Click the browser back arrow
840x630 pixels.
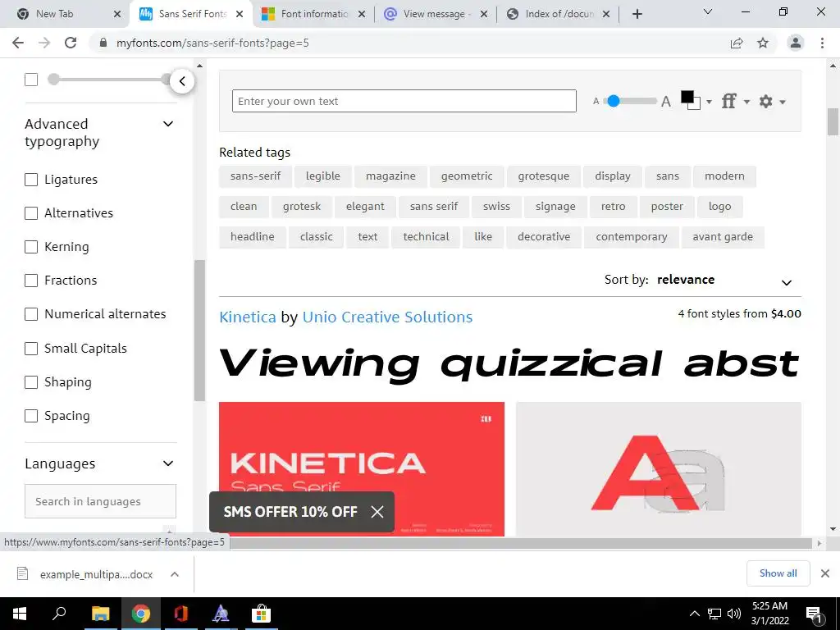tap(18, 43)
